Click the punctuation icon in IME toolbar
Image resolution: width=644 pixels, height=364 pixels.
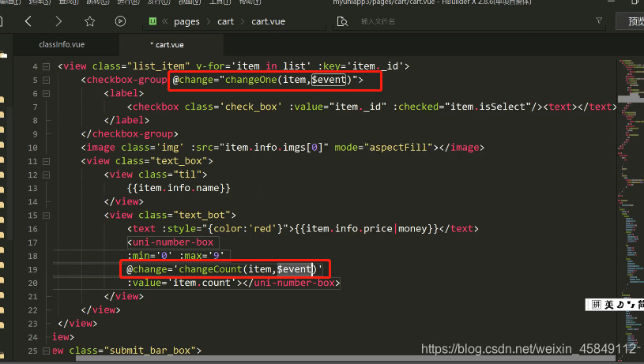click(x=631, y=305)
